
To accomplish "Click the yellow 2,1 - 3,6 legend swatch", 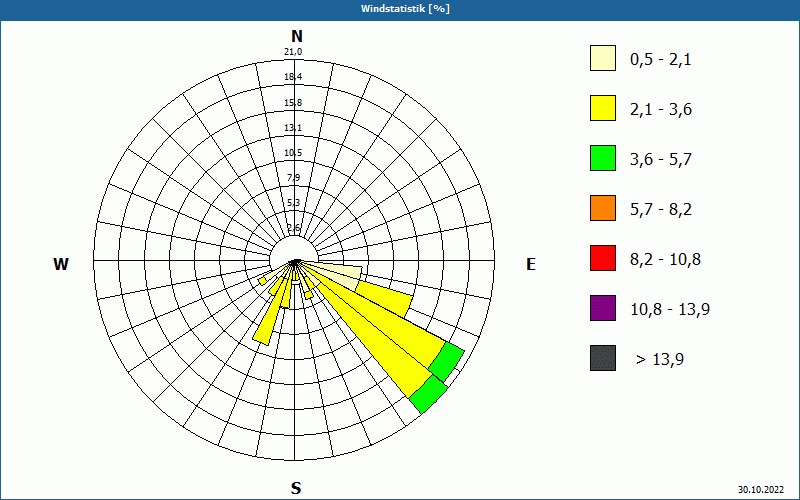I will point(603,108).
